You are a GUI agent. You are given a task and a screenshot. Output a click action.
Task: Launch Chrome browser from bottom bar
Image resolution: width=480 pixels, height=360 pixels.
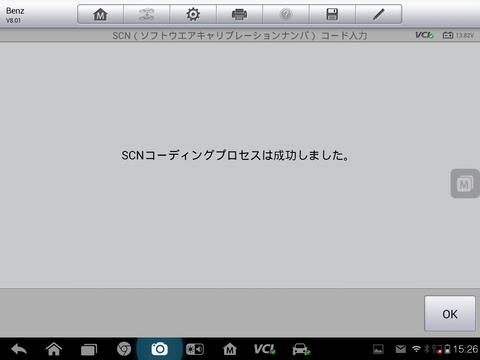click(x=124, y=349)
